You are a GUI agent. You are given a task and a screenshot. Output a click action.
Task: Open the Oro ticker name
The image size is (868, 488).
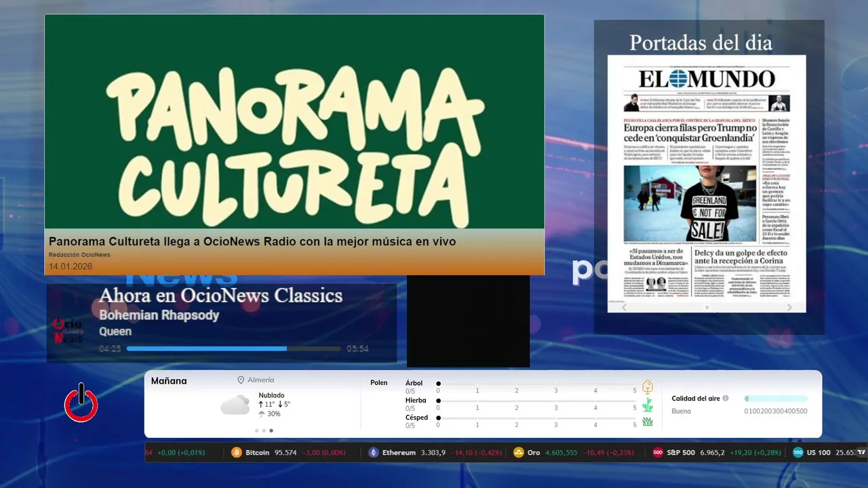(534, 453)
